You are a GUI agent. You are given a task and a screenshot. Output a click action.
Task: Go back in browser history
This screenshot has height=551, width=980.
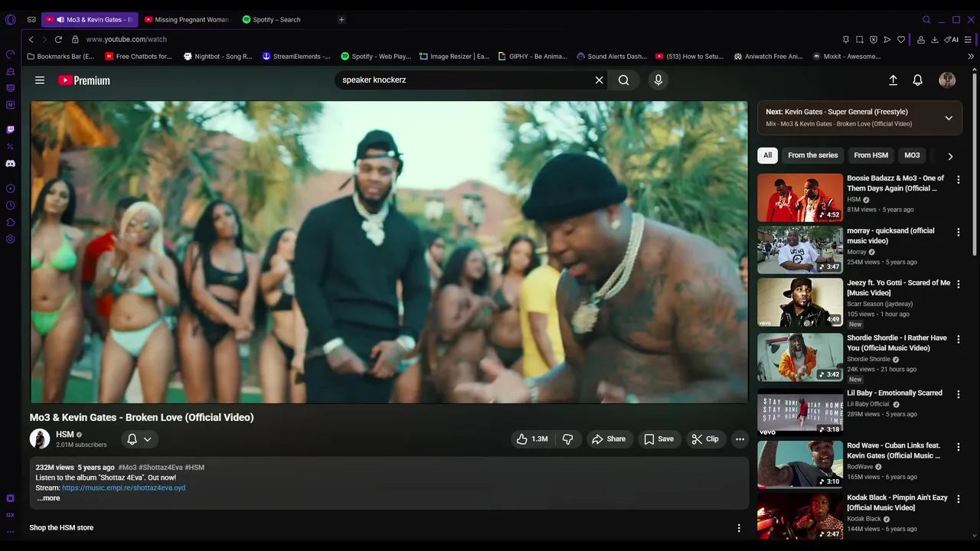(x=31, y=39)
